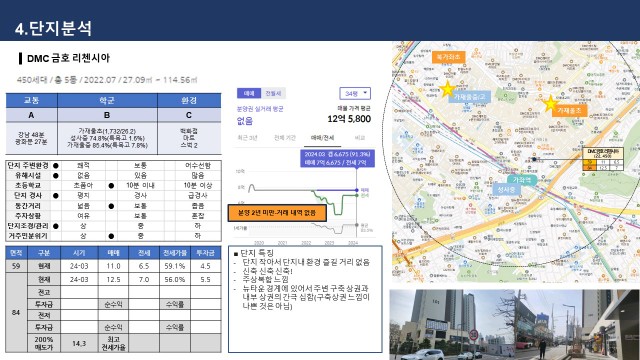640x360 pixels.
Task: Click the yellow star beside 가재울초 label
Action: pos(550,103)
